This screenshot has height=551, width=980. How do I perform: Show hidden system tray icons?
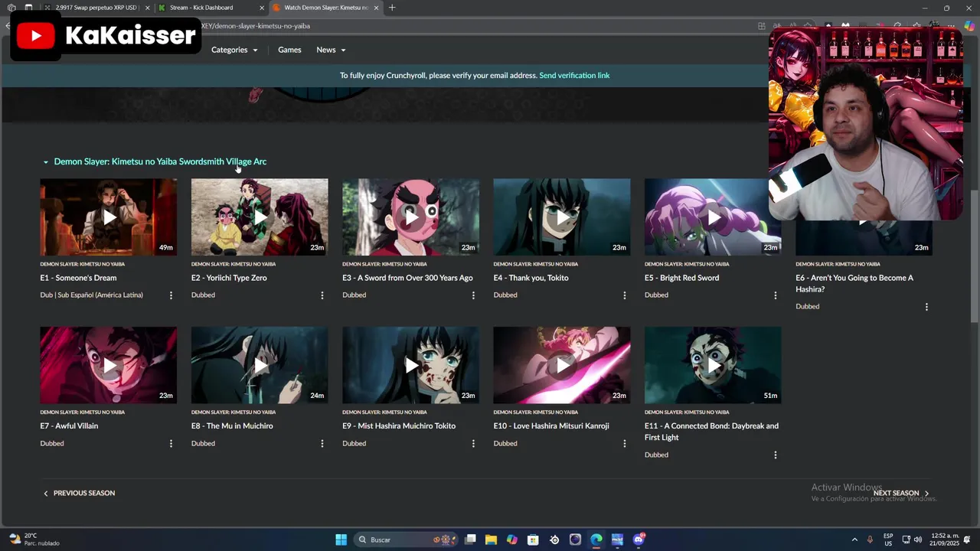point(854,540)
